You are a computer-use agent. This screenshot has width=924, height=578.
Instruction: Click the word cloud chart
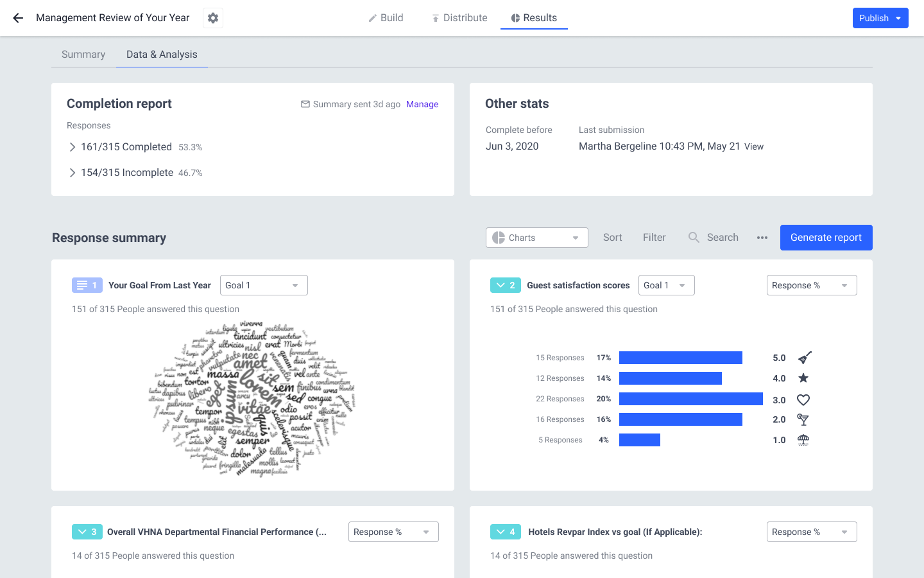[252, 398]
